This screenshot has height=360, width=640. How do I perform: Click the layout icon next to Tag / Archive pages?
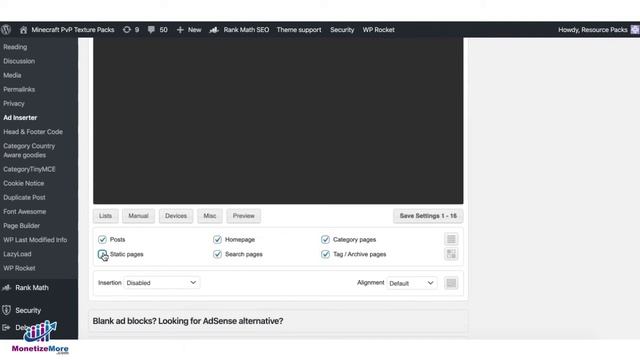tap(451, 254)
